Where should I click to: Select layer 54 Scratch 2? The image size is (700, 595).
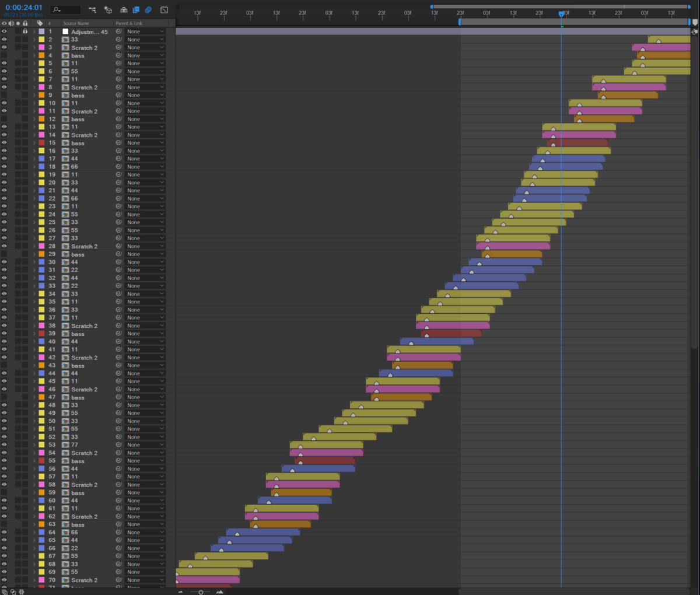pos(84,453)
